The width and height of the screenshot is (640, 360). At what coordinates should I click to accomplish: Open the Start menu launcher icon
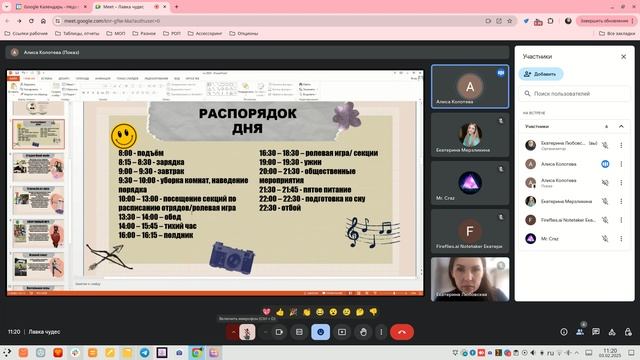tap(7, 353)
